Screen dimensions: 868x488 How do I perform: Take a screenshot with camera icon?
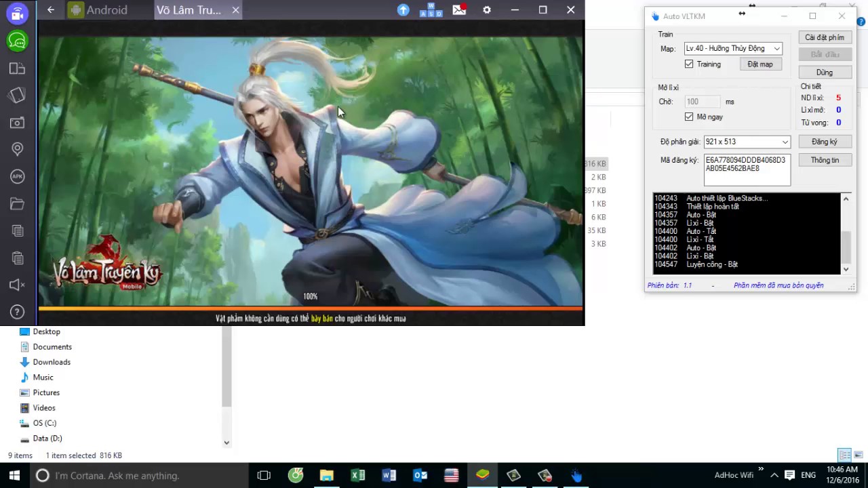pyautogui.click(x=17, y=123)
